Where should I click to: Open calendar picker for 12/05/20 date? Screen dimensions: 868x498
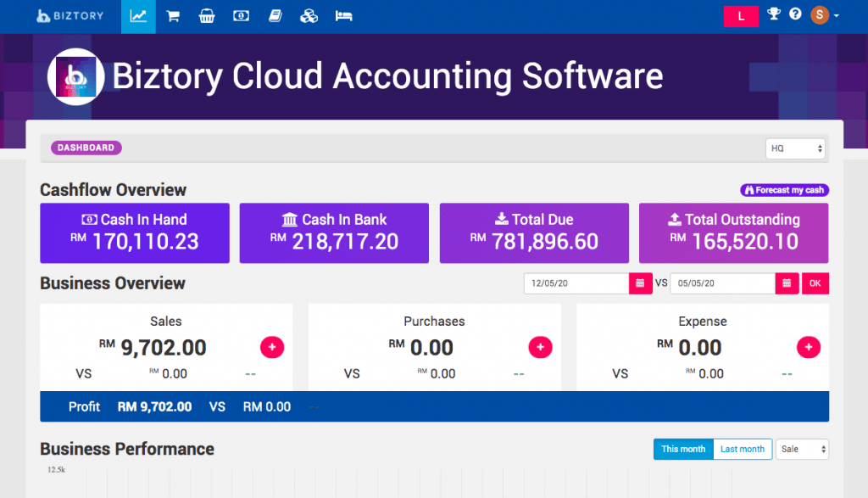tap(641, 283)
